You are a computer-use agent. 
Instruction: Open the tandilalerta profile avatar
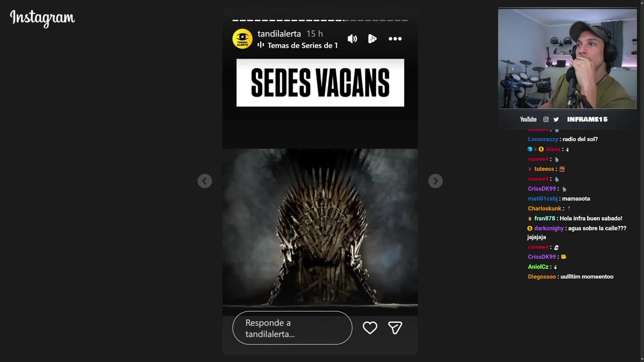point(243,39)
